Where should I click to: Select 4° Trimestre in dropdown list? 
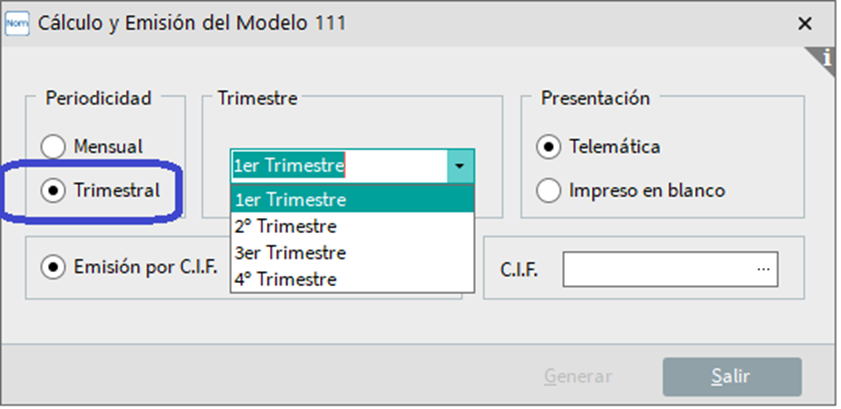(352, 279)
